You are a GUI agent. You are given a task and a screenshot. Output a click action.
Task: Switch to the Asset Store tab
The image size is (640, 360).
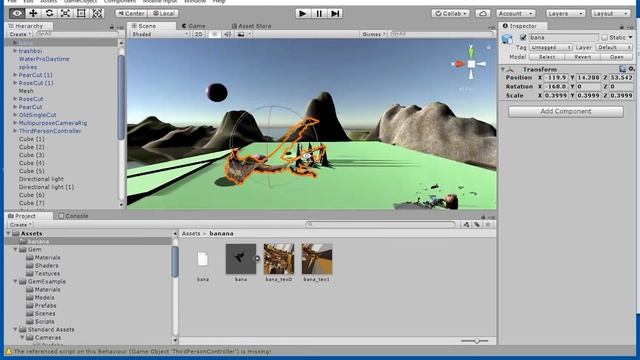click(x=251, y=26)
